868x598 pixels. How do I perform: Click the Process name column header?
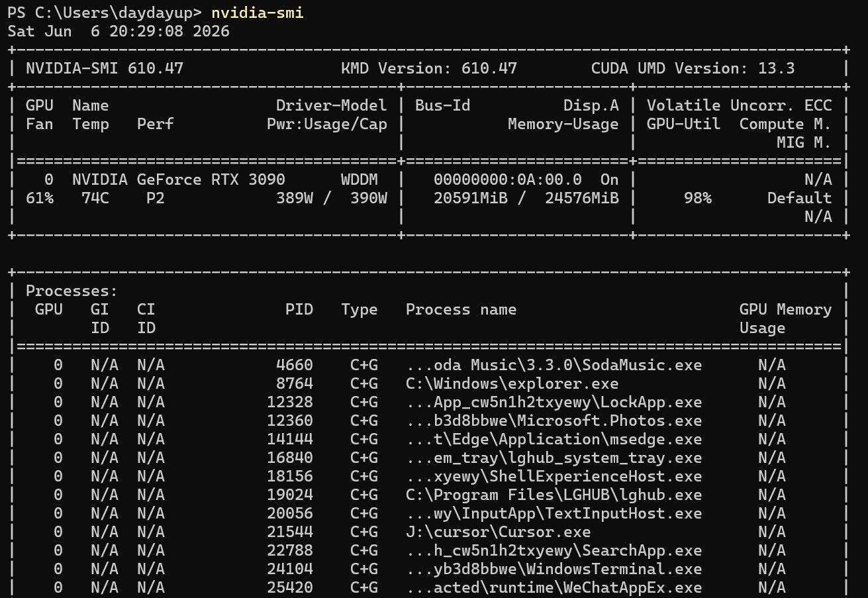coord(461,309)
